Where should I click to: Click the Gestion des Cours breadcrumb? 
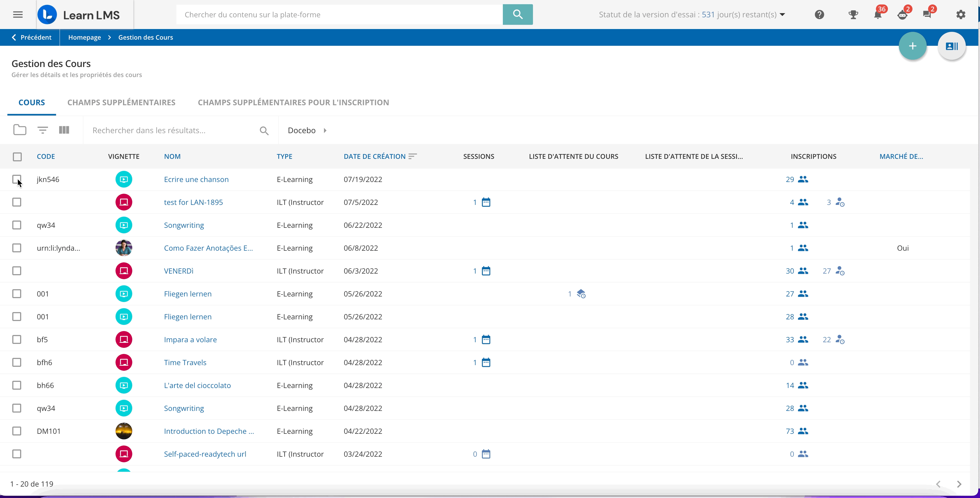tap(146, 37)
